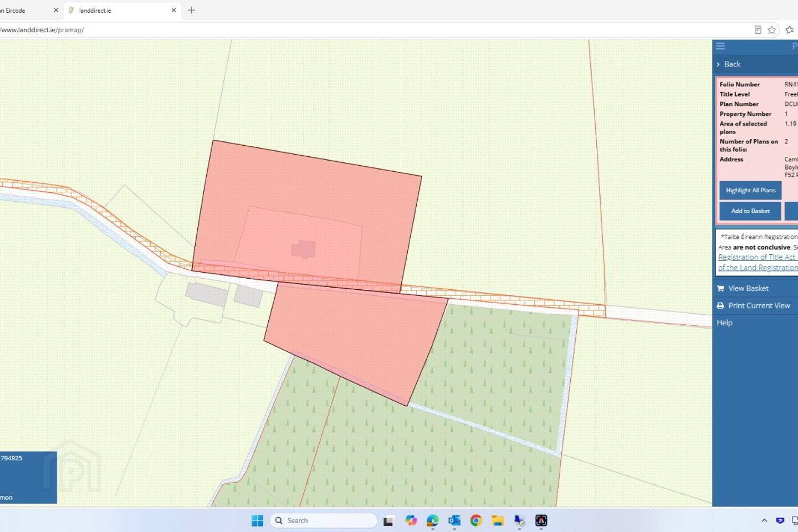Click the 'Address' label in the folio panel
798x532 pixels.
(x=731, y=160)
